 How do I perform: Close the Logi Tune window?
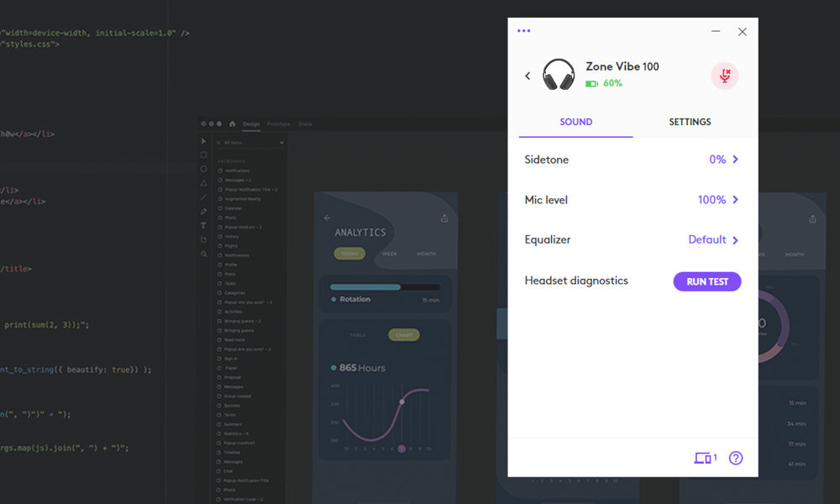tap(742, 32)
